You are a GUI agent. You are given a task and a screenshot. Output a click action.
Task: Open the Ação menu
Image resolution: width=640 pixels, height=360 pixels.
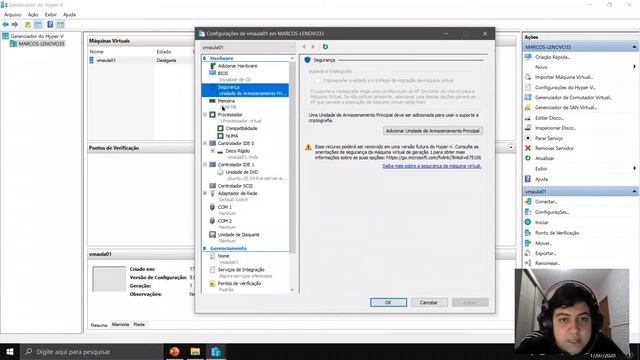(33, 15)
